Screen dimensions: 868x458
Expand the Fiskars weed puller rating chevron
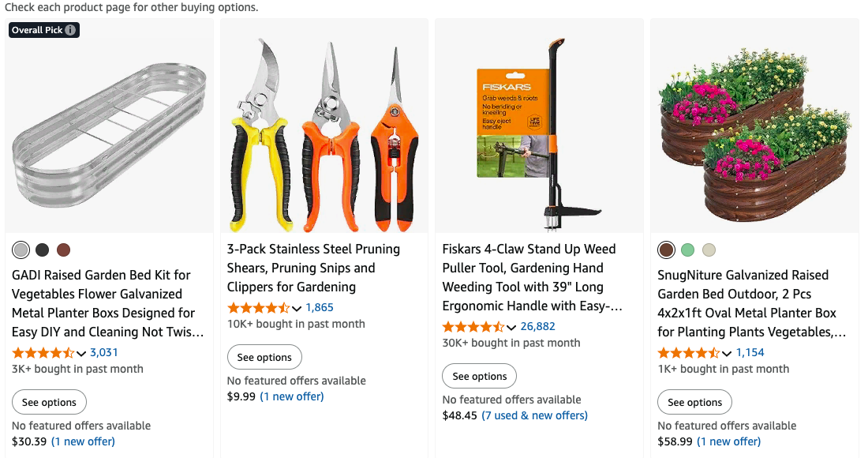(511, 327)
